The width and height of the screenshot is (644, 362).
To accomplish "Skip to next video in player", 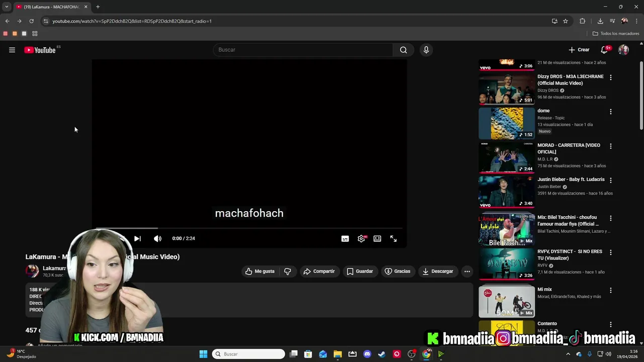I will click(x=137, y=238).
